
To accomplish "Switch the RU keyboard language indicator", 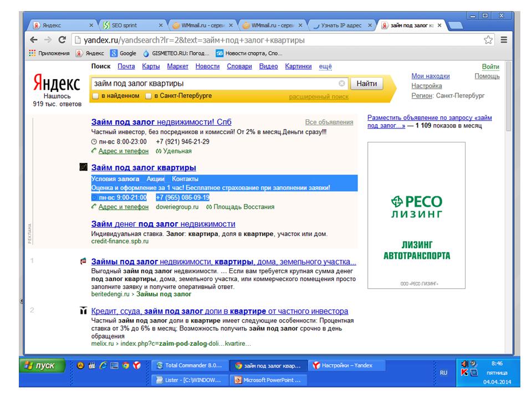I will click(443, 372).
